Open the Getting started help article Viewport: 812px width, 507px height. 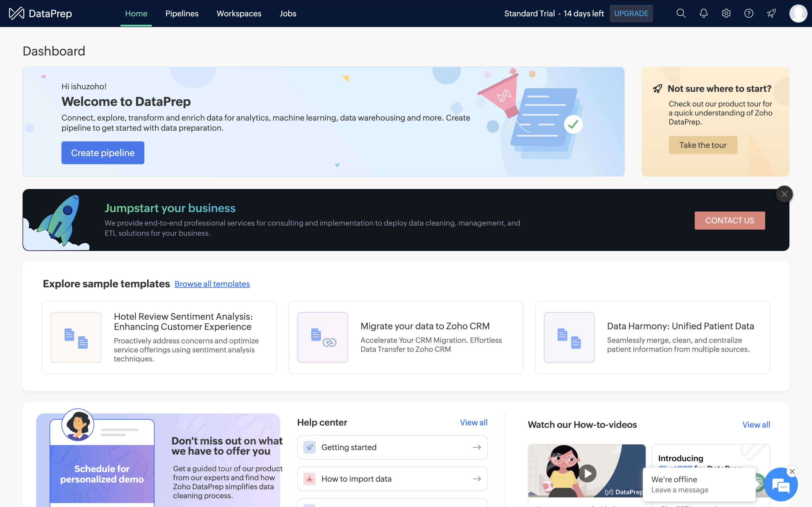coord(392,447)
